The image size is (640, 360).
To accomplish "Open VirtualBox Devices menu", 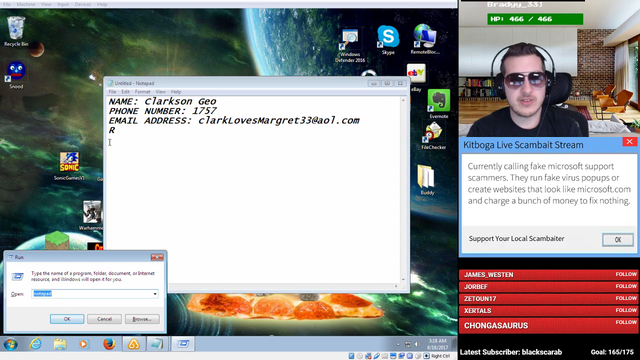I will click(x=83, y=4).
